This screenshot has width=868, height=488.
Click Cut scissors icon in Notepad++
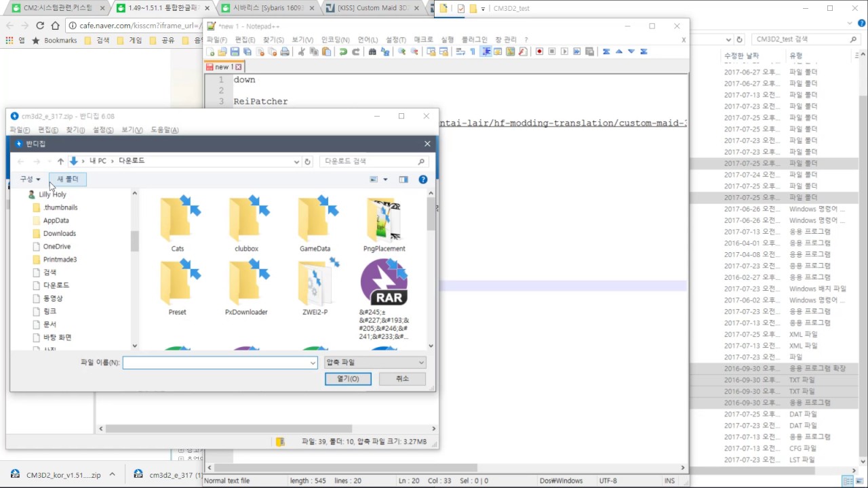(x=302, y=52)
